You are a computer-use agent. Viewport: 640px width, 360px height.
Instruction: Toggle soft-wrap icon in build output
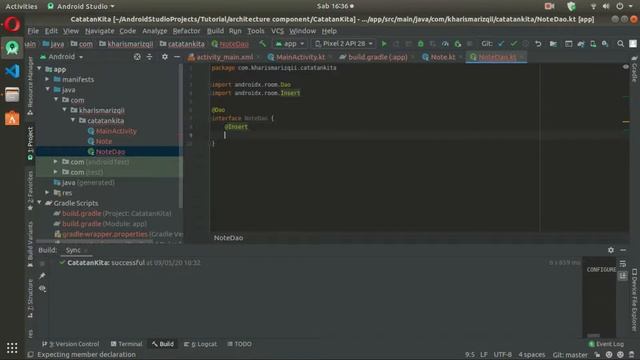click(622, 264)
